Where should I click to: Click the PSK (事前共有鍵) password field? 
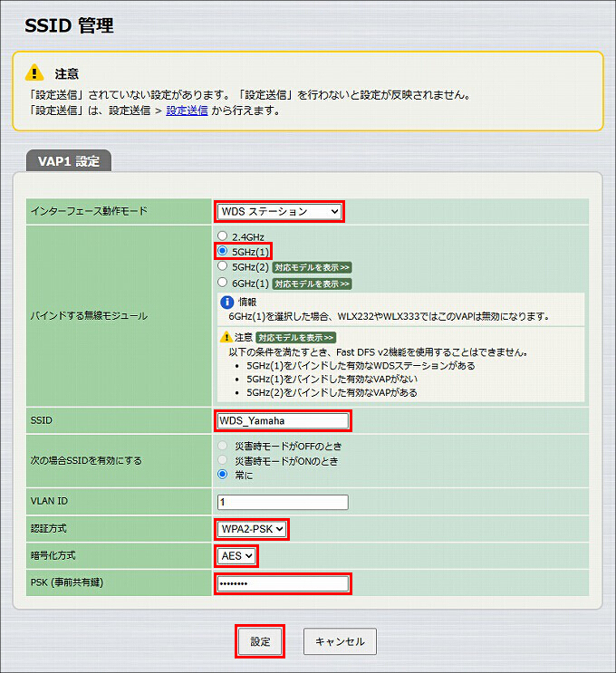[x=283, y=583]
